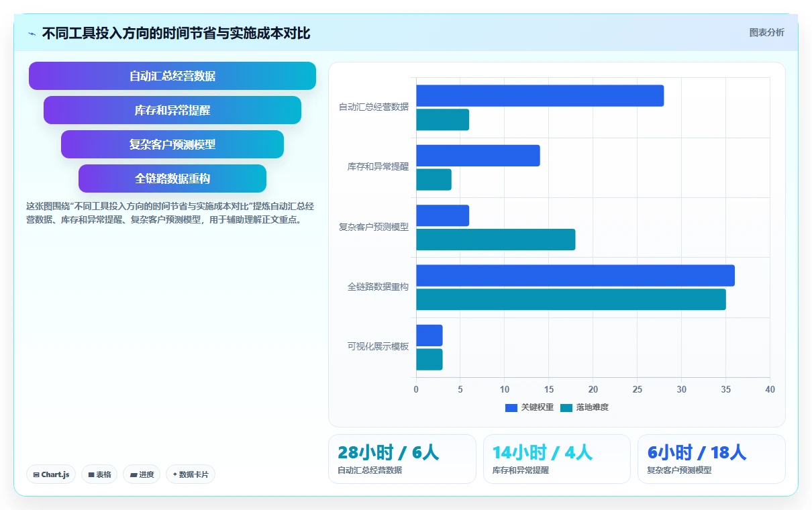Viewport: 812px width, 510px height.
Task: Click the 复杂客户预测模型 y-axis label
Action: tap(374, 227)
